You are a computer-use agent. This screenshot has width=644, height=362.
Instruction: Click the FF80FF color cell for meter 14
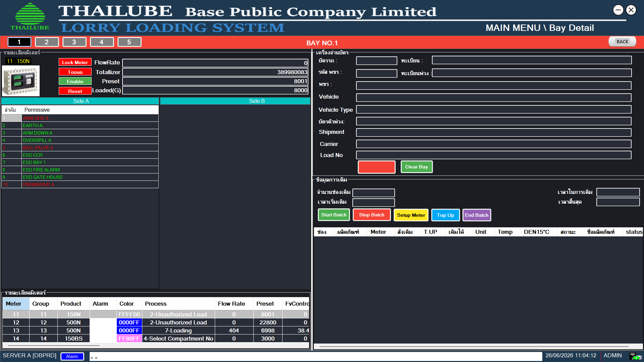pos(129,339)
